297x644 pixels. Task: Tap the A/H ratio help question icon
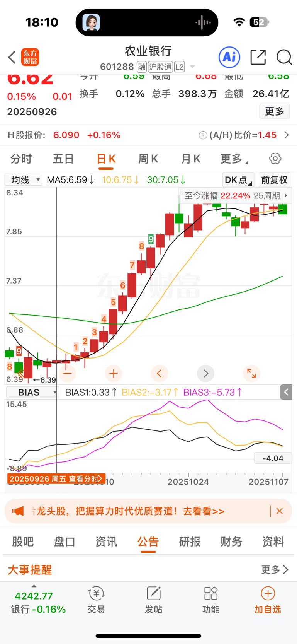click(x=203, y=135)
